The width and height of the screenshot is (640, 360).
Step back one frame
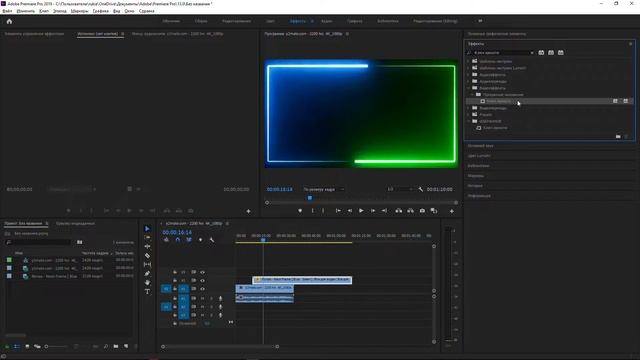pyautogui.click(x=350, y=211)
